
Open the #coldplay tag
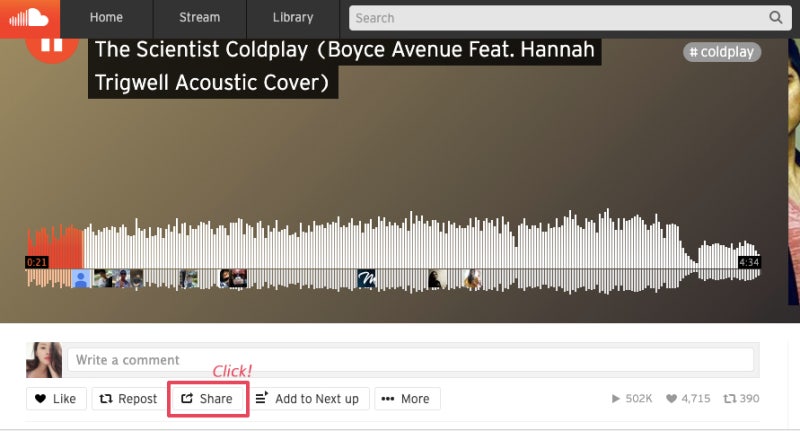[x=722, y=52]
